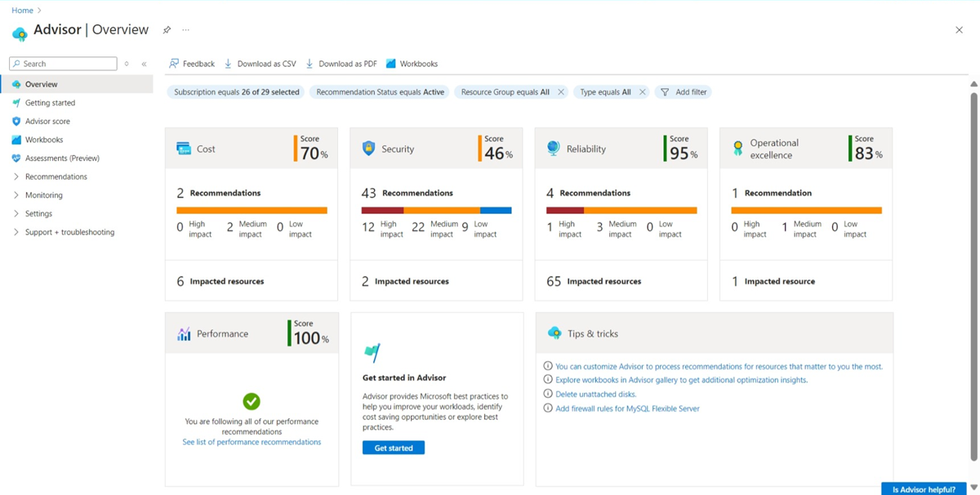The image size is (980, 495).
Task: Collapse the left sidebar
Action: (x=144, y=63)
